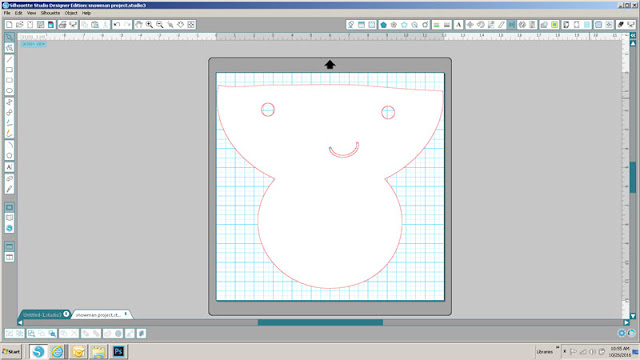Viewport: 640px width, 360px height.
Task: Select the Text tool in left toolbar
Action: click(x=9, y=167)
